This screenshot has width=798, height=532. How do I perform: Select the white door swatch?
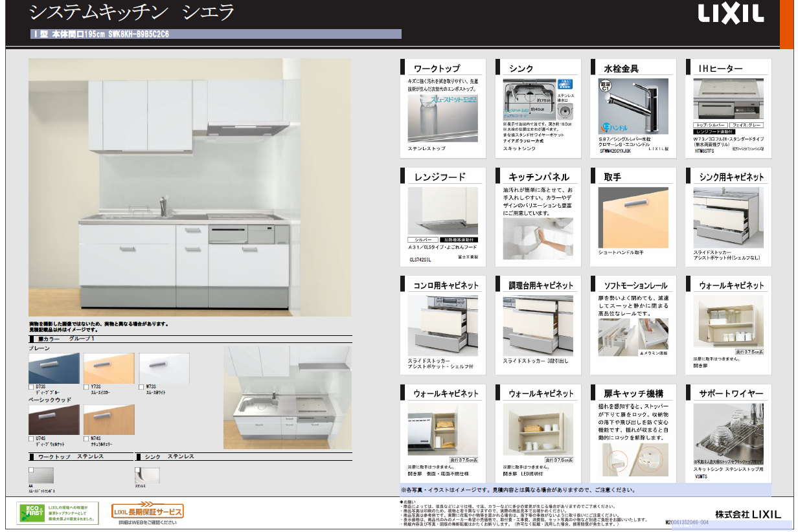pos(165,368)
